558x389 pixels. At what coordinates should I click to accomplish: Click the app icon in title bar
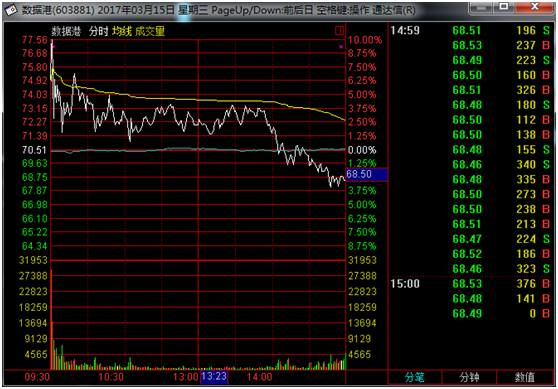point(11,10)
